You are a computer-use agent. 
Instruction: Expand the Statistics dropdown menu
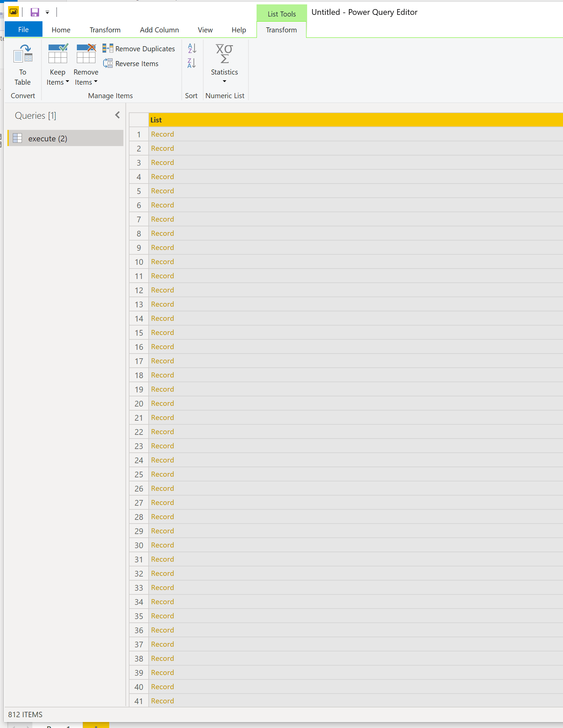224,81
